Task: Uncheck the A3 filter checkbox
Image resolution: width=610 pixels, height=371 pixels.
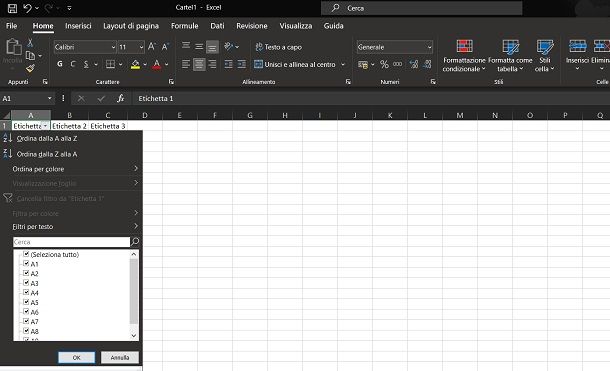Action: coord(26,283)
